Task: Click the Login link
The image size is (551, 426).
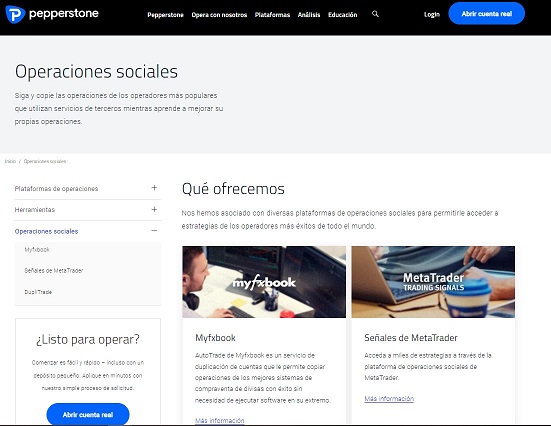Action: tap(432, 14)
